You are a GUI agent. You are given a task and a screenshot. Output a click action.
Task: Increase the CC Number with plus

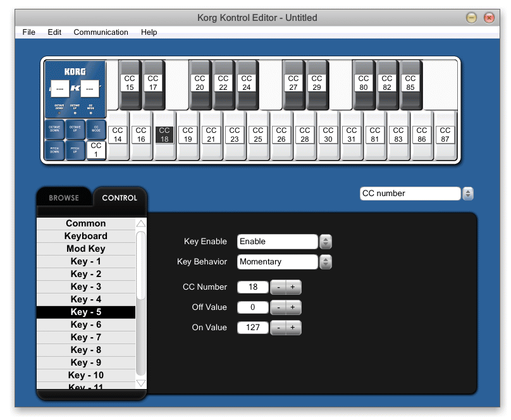click(293, 287)
